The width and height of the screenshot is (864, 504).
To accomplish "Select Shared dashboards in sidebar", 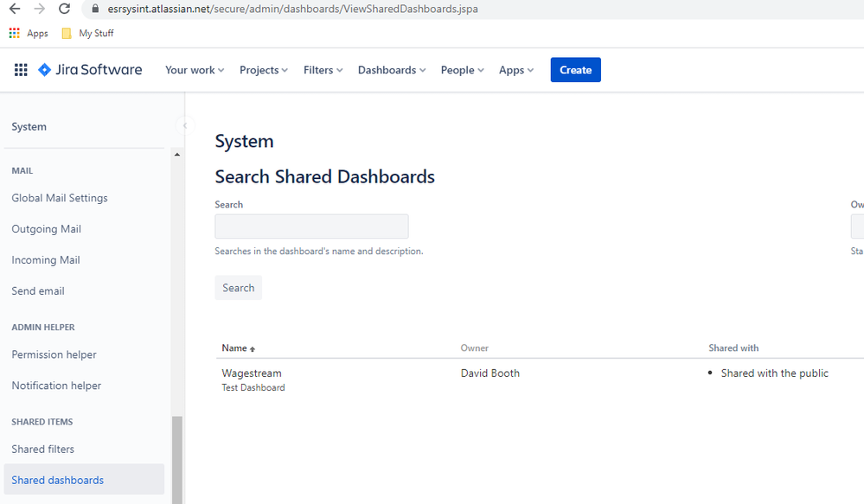I will (x=84, y=479).
